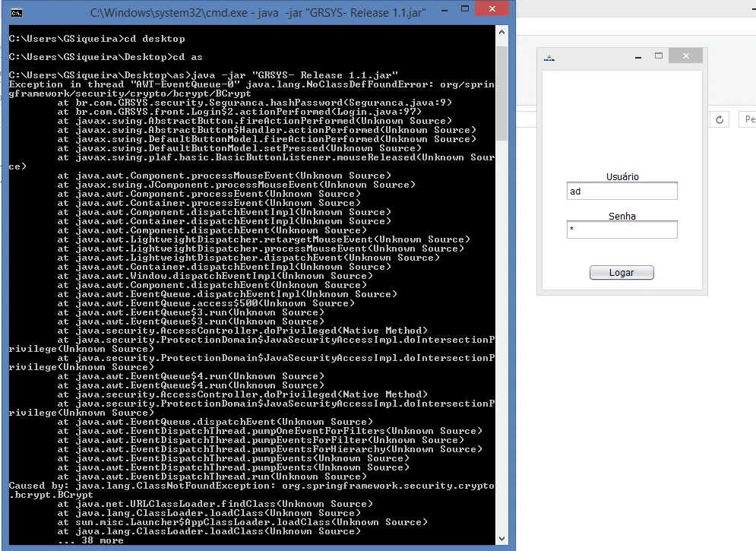
Task: Click the "Caused by: java.lang.ClassNotFoundException" line
Action: 251,490
